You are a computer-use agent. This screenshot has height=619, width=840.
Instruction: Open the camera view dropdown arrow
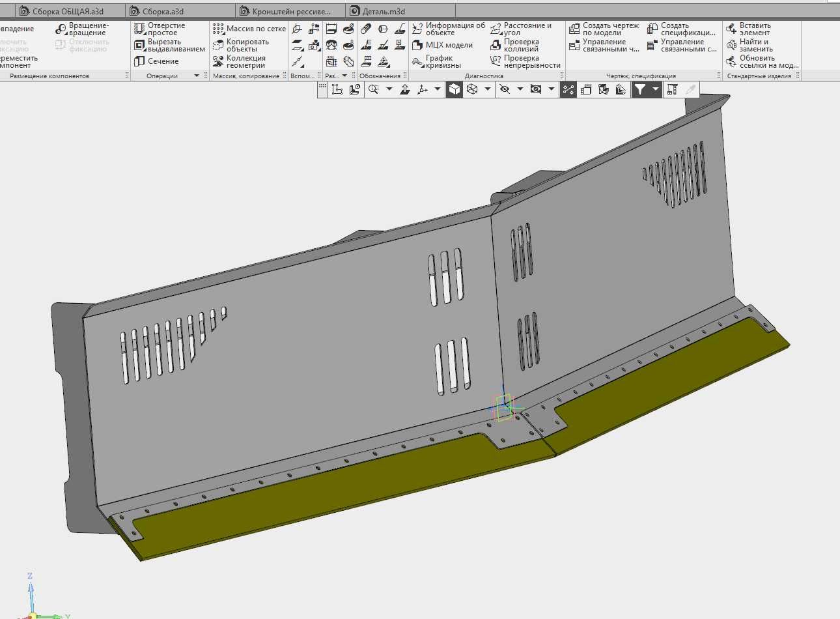point(552,89)
